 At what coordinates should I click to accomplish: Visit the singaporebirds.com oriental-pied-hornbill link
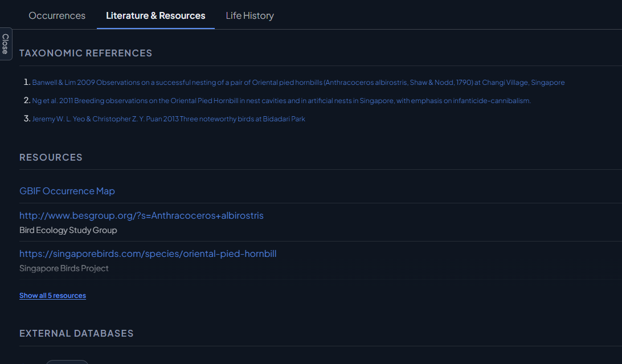tap(148, 253)
